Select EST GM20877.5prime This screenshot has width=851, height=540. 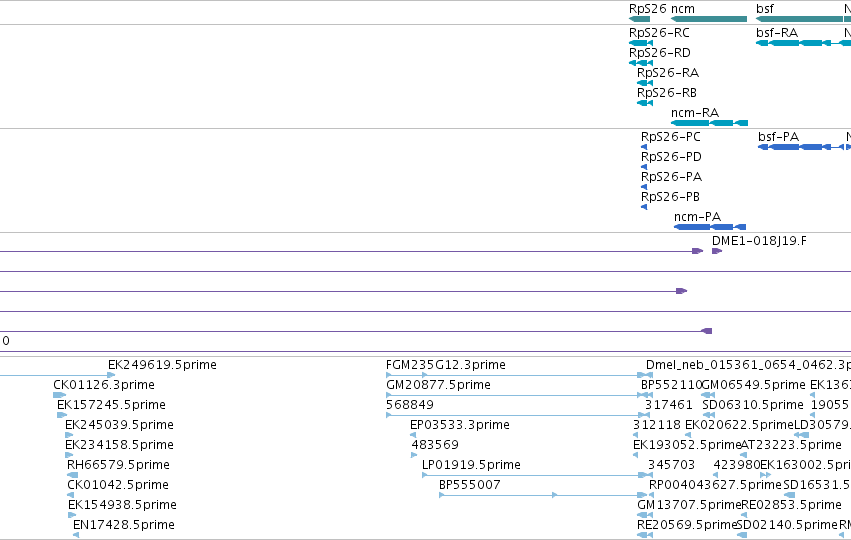pyautogui.click(x=438, y=385)
